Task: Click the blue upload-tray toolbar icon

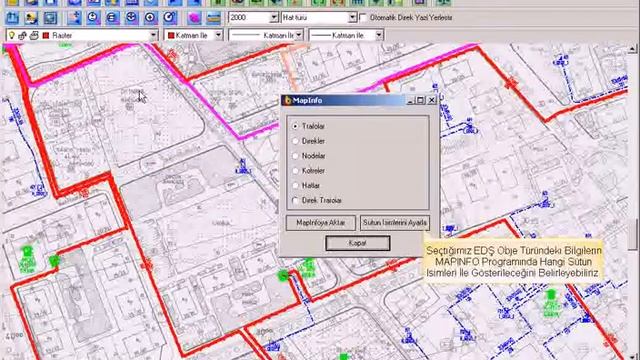Action: [x=12, y=18]
